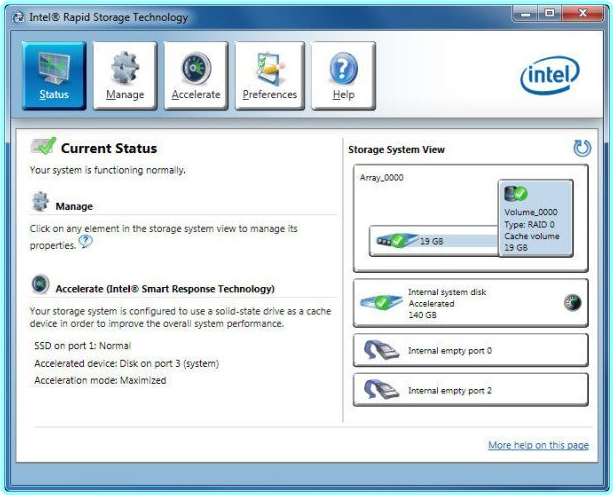Viewport: 613px width, 495px height.
Task: Open the Help tab
Action: click(x=343, y=75)
